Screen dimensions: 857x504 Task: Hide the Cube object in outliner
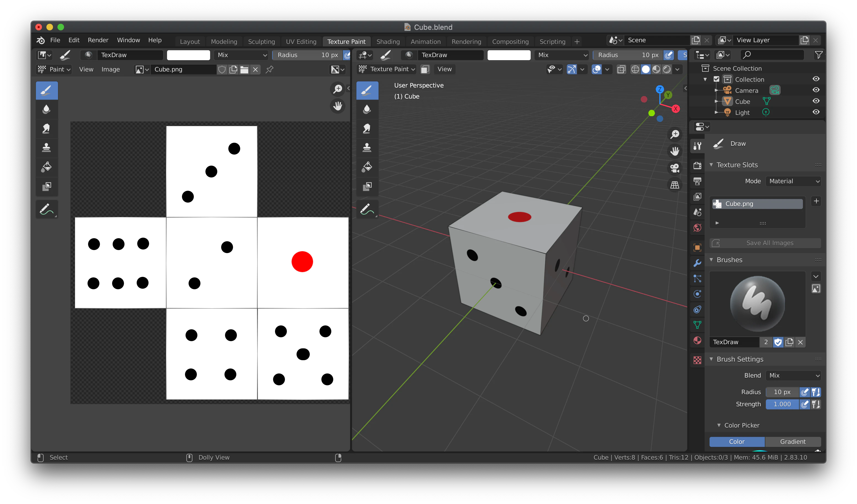pos(816,101)
